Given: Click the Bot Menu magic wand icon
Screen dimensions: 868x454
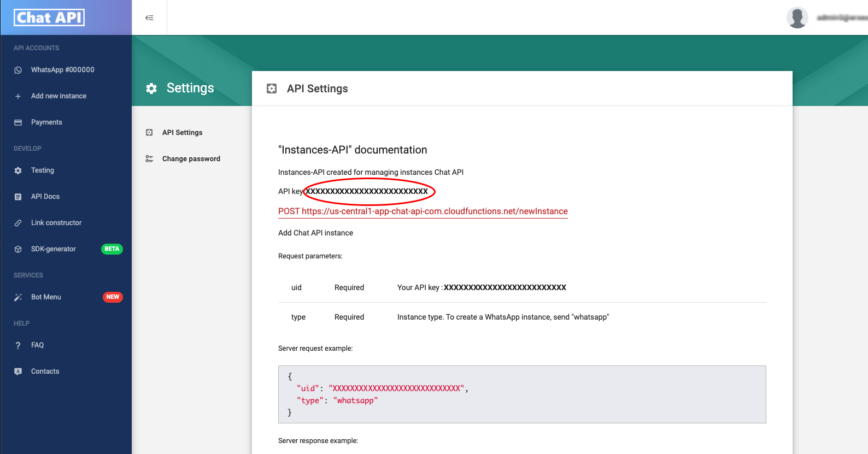Looking at the screenshot, I should pos(18,297).
